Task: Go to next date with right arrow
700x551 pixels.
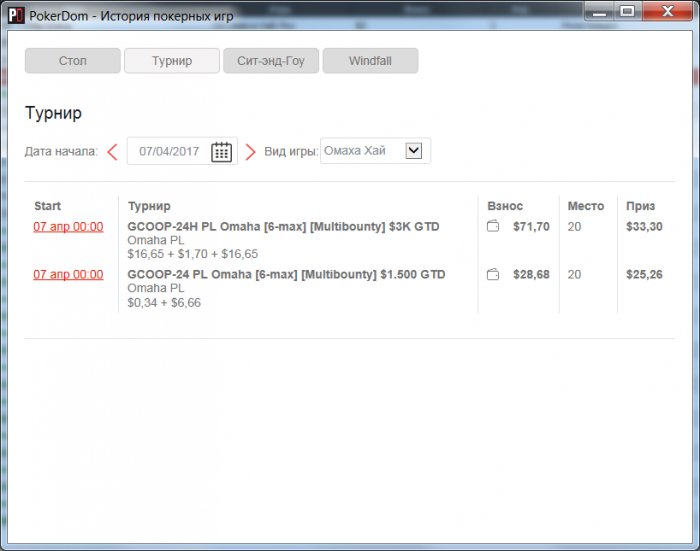Action: point(250,152)
